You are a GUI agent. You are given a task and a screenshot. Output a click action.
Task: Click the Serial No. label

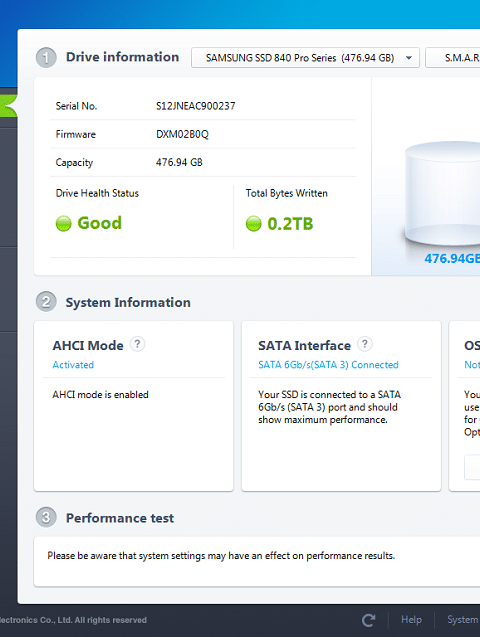(x=76, y=106)
